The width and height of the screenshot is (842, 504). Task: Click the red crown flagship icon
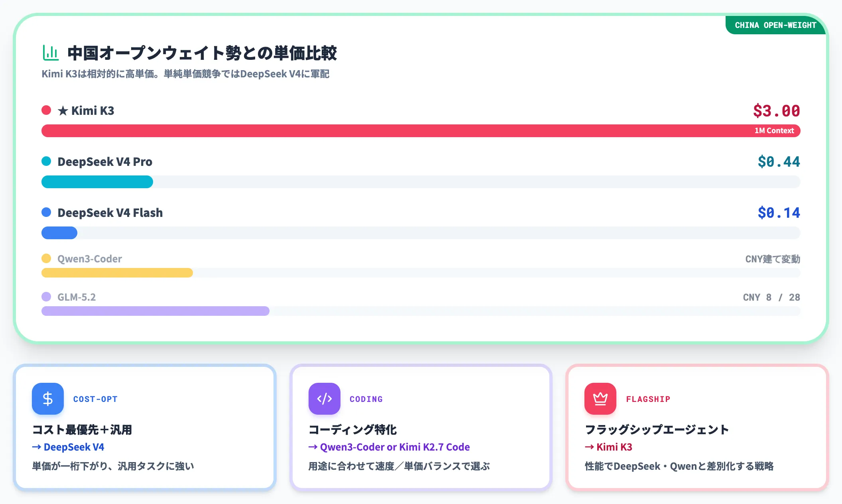pos(600,399)
